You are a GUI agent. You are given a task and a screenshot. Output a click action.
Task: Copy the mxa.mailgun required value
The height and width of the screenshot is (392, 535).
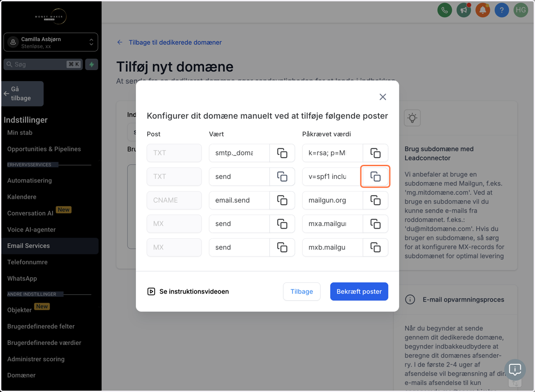[375, 224]
